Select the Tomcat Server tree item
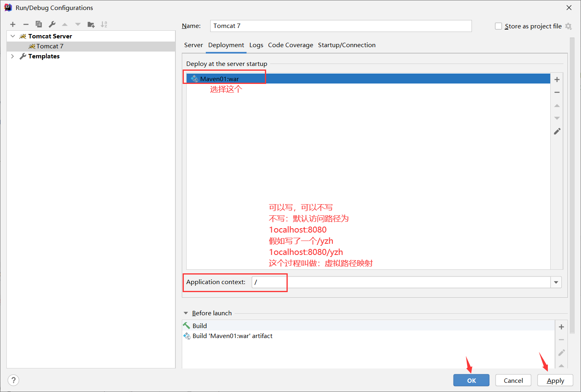Screen dimensions: 581x392 (x=91, y=36)
